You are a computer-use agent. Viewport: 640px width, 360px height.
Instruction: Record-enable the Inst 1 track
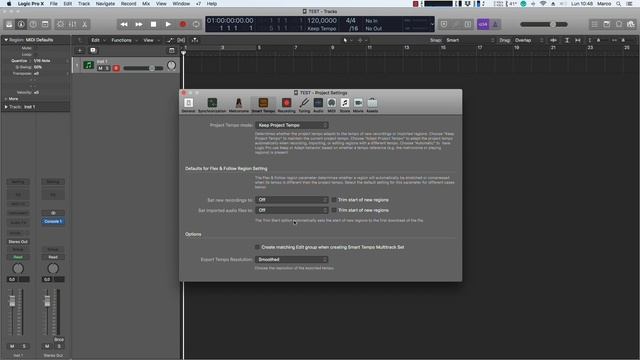tap(116, 68)
